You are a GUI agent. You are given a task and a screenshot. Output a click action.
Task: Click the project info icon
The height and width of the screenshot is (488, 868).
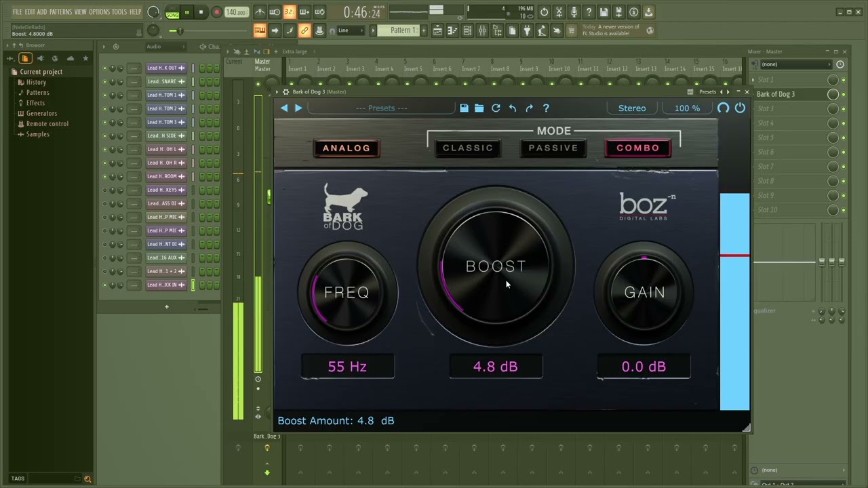[633, 12]
